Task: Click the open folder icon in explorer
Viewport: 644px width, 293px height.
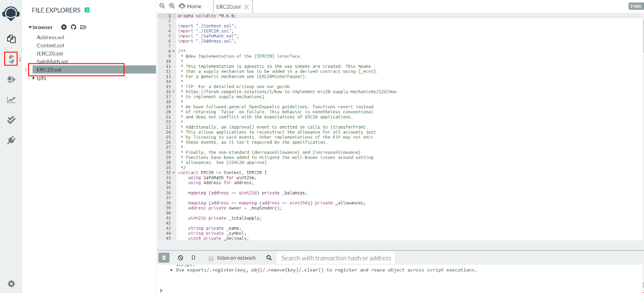Action: 83,27
